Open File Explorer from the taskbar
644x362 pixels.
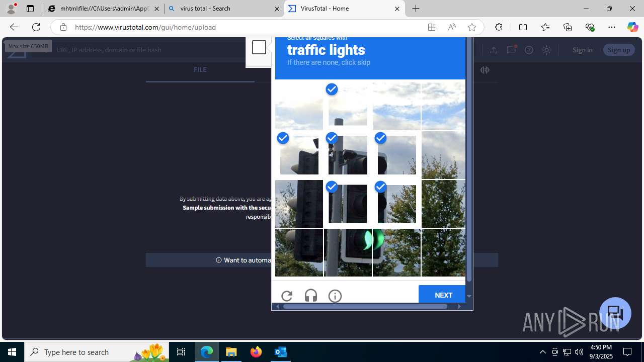[x=231, y=352]
